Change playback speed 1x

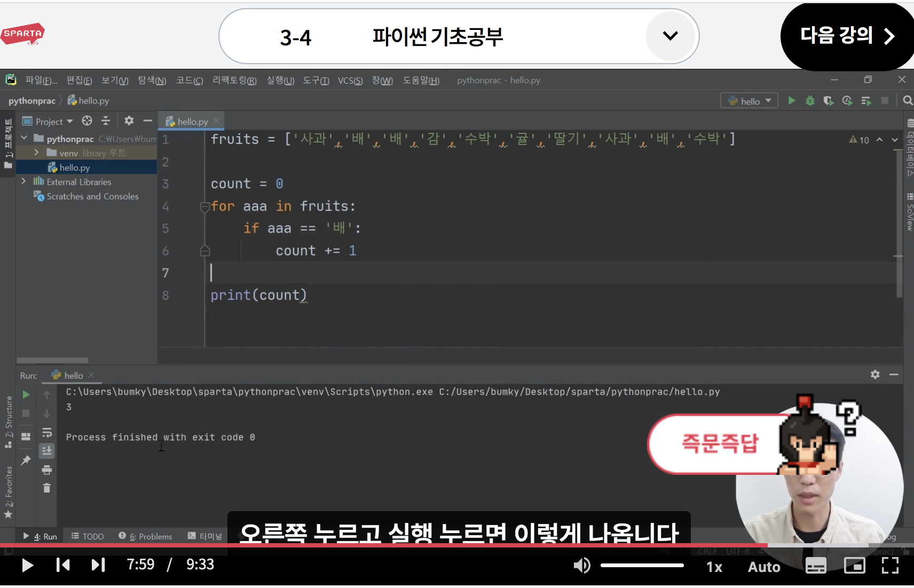[x=714, y=567]
